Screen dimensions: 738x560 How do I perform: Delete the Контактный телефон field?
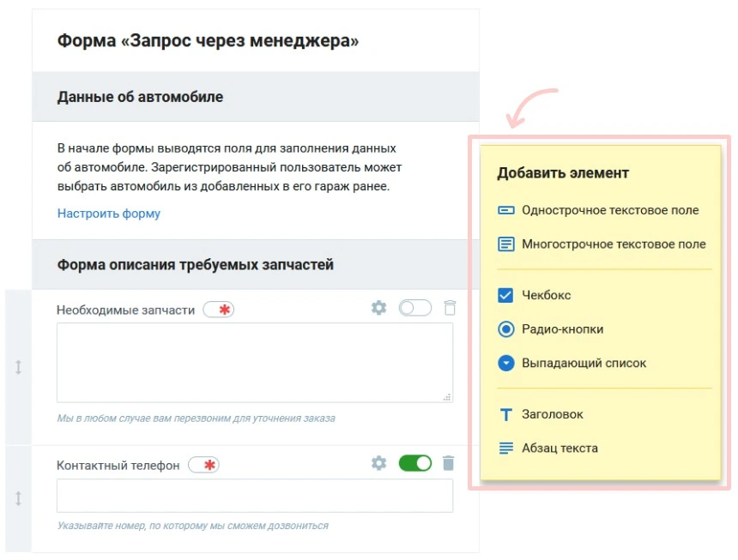(x=450, y=462)
